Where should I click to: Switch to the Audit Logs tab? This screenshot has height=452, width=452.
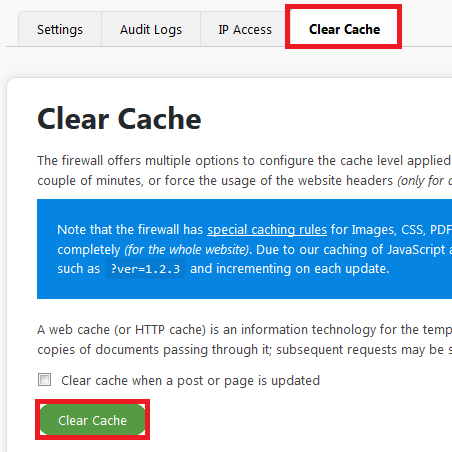coord(151,30)
